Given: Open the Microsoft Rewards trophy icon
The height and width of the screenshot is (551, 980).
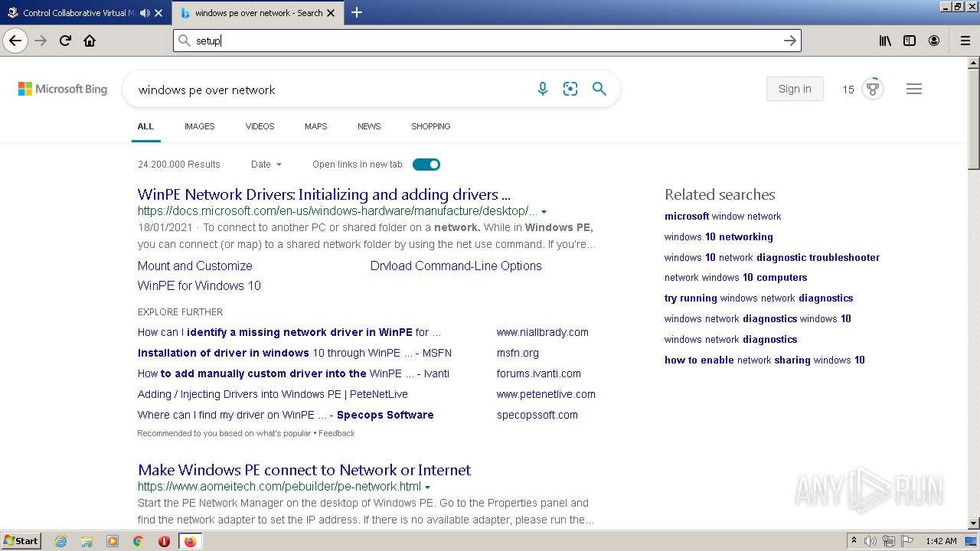Looking at the screenshot, I should click(x=872, y=89).
